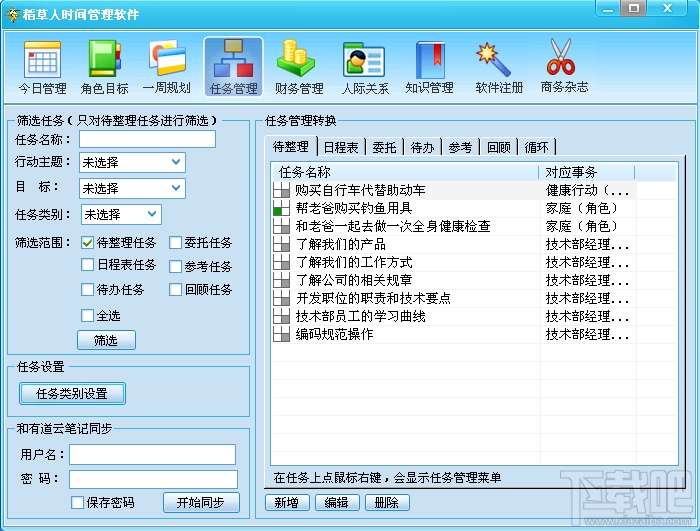Image resolution: width=700 pixels, height=531 pixels.
Task: Check the 待办任务 checkbox
Action: pyautogui.click(x=88, y=289)
